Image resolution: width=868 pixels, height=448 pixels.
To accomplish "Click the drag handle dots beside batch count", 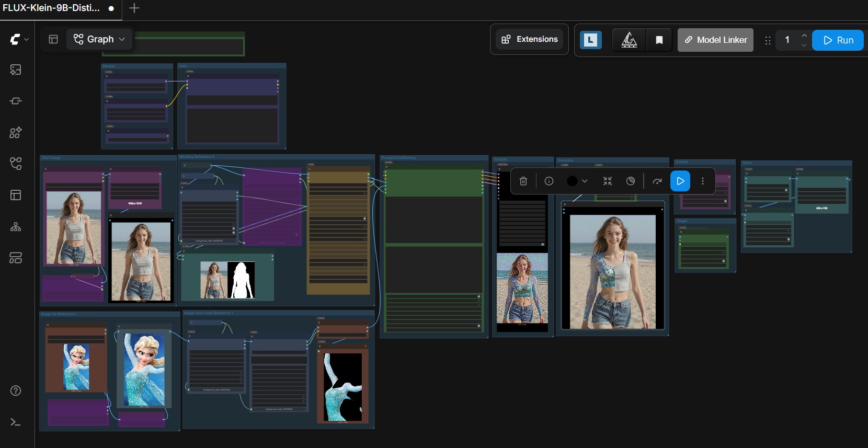I will coord(768,40).
